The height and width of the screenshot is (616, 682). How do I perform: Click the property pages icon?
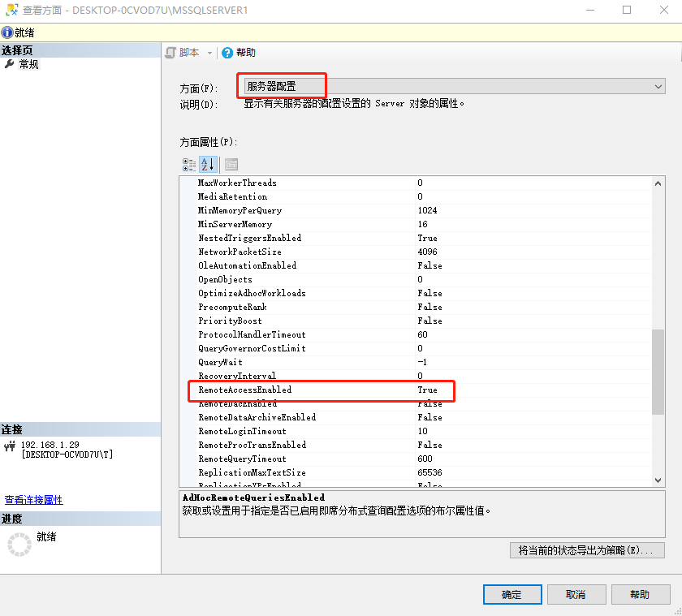[231, 165]
